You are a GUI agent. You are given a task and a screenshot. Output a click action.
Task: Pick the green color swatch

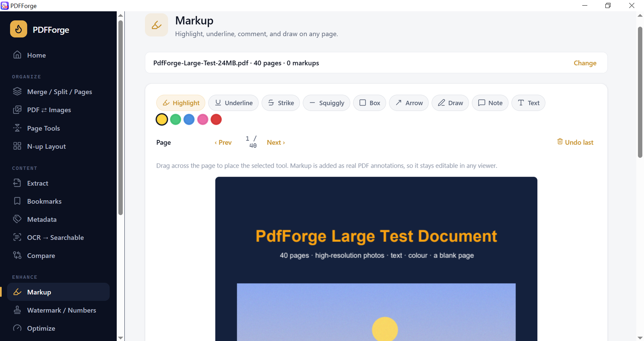[x=175, y=119]
